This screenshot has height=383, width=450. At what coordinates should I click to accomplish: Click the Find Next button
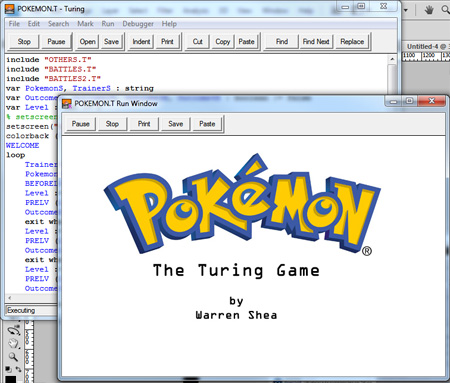coord(316,42)
